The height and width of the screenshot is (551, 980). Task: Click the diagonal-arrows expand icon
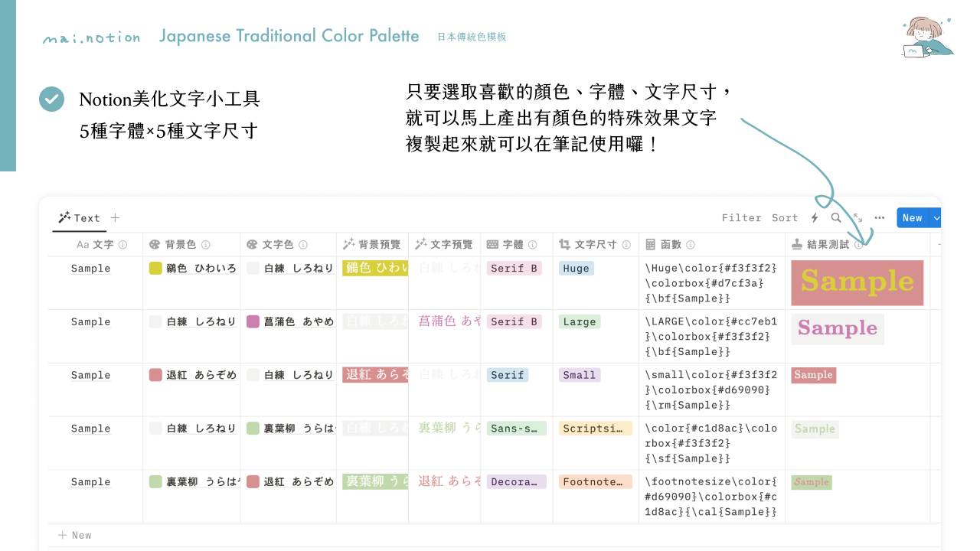coord(858,218)
